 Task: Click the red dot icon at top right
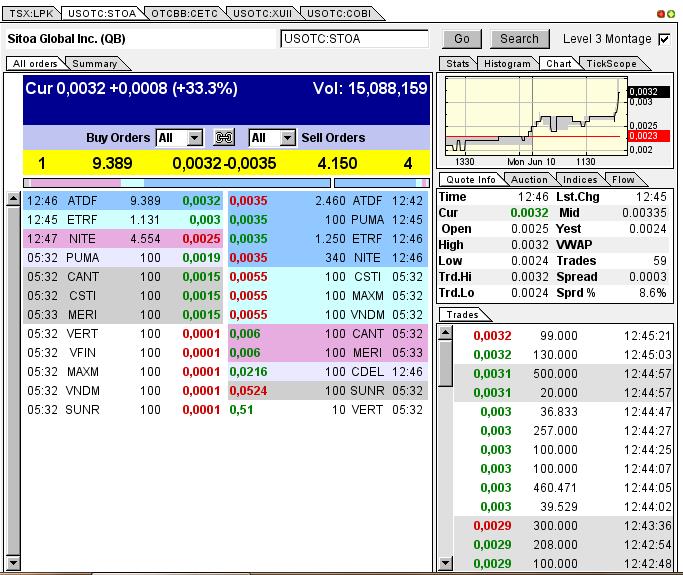point(660,13)
